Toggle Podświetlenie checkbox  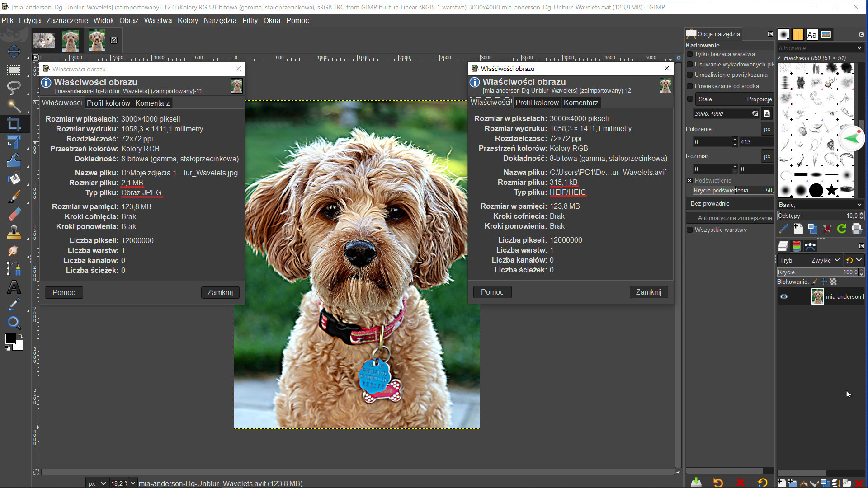coord(690,181)
